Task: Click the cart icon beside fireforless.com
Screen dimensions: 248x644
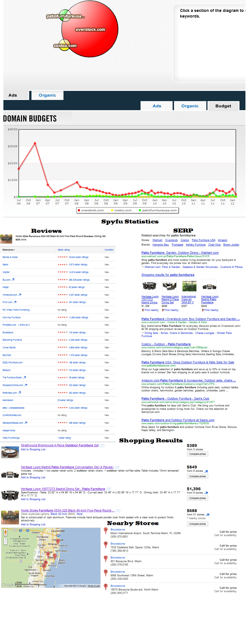Action: click(x=20, y=393)
